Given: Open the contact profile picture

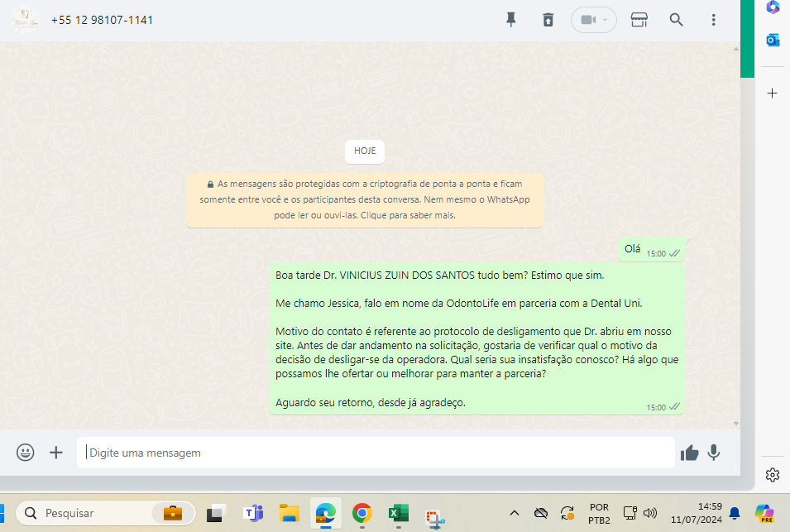Looking at the screenshot, I should 24,20.
